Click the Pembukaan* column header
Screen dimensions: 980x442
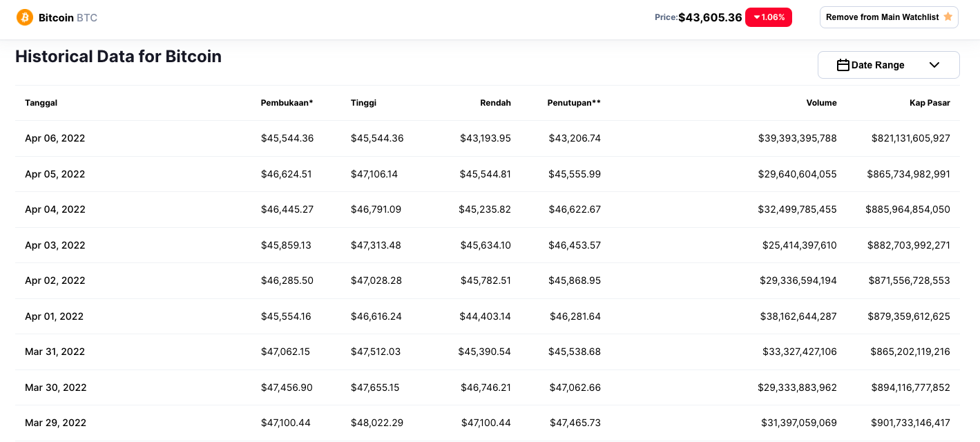click(287, 103)
